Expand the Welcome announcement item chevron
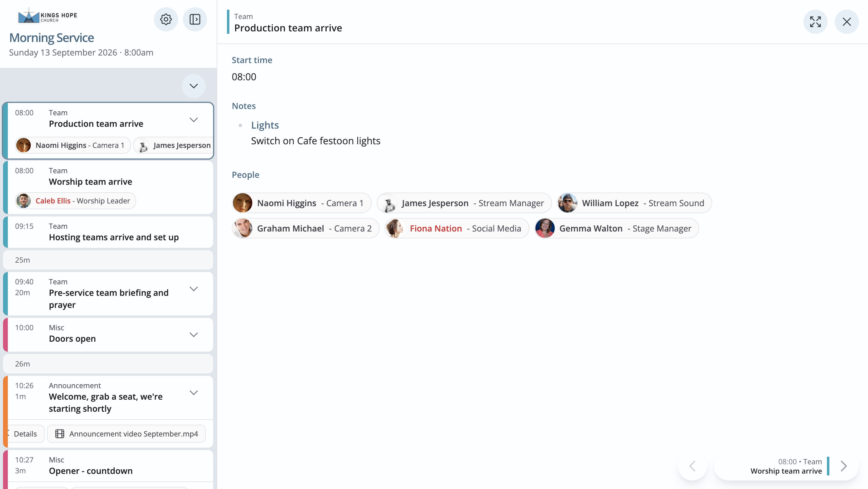Viewport: 868px width, 489px height. coord(194,393)
